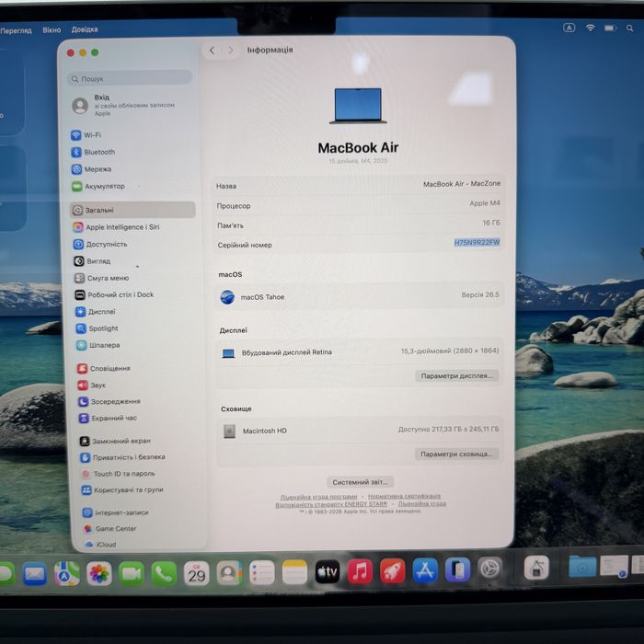Click the serial number H75N9R22FW

[x=477, y=242]
